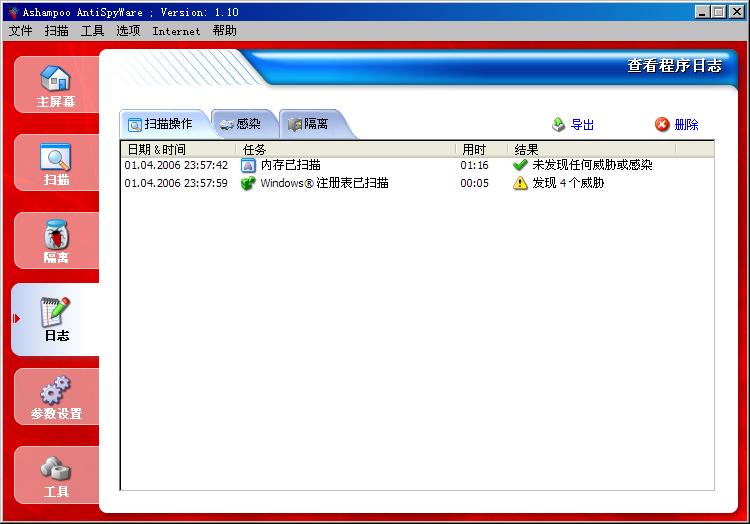Image resolution: width=750 pixels, height=524 pixels.
Task: Maximize the AntiSpyWare window
Action: [718, 12]
